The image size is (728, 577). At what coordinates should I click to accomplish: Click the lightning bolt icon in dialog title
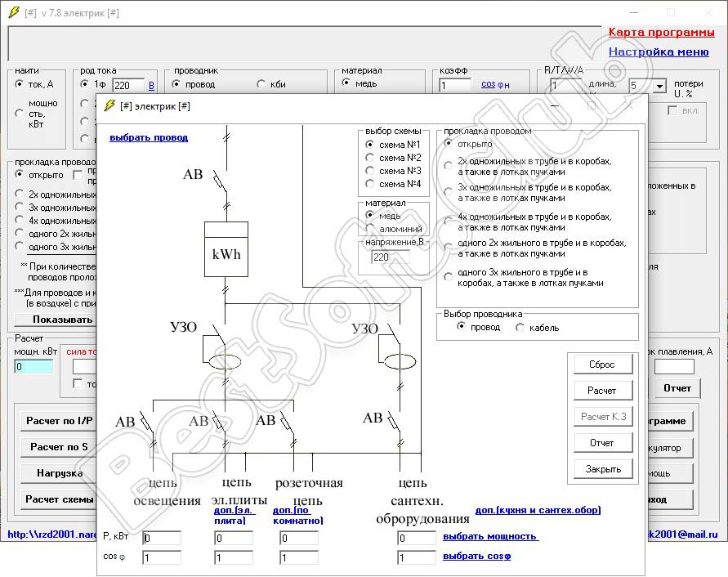(x=110, y=105)
